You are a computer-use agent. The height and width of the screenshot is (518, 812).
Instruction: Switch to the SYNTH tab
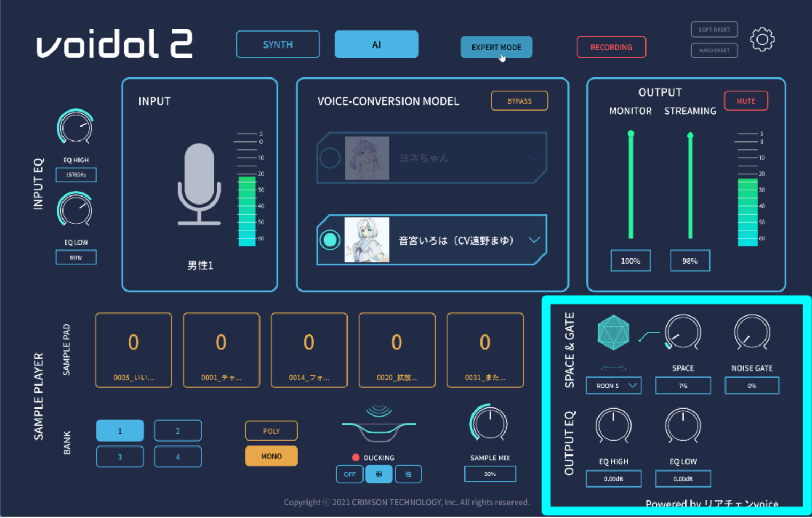278,44
